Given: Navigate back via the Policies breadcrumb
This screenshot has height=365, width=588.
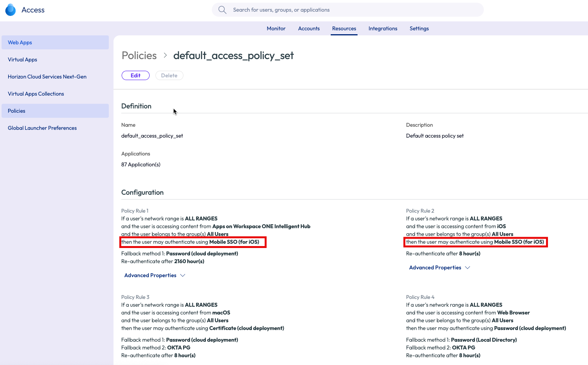Looking at the screenshot, I should pyautogui.click(x=139, y=55).
